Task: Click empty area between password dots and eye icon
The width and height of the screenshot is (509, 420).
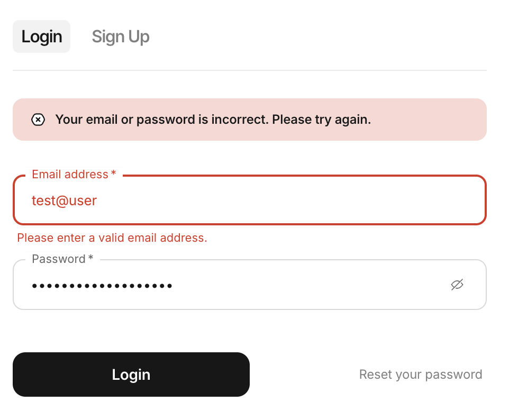Action: coord(312,286)
